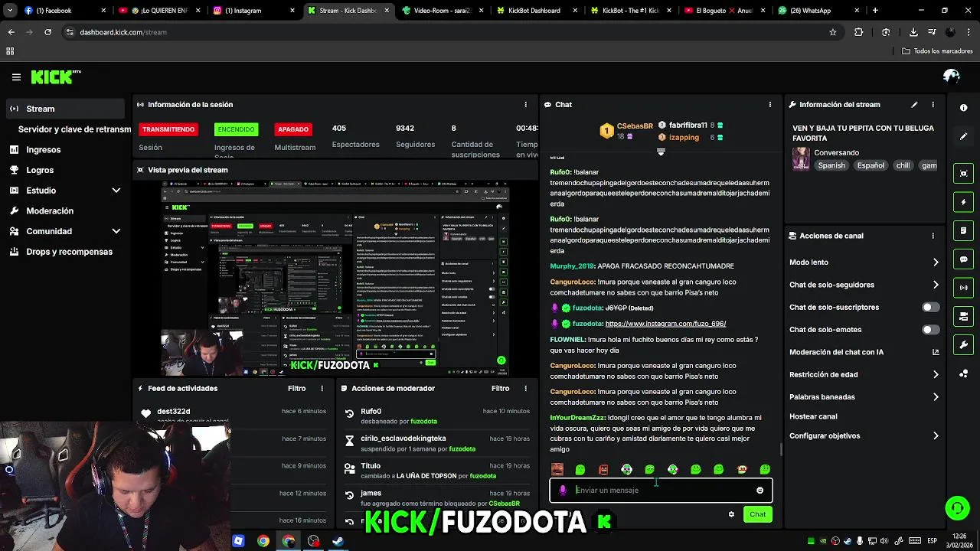Click the broadcast signal icon in right rail
Image resolution: width=980 pixels, height=551 pixels.
pyautogui.click(x=964, y=288)
